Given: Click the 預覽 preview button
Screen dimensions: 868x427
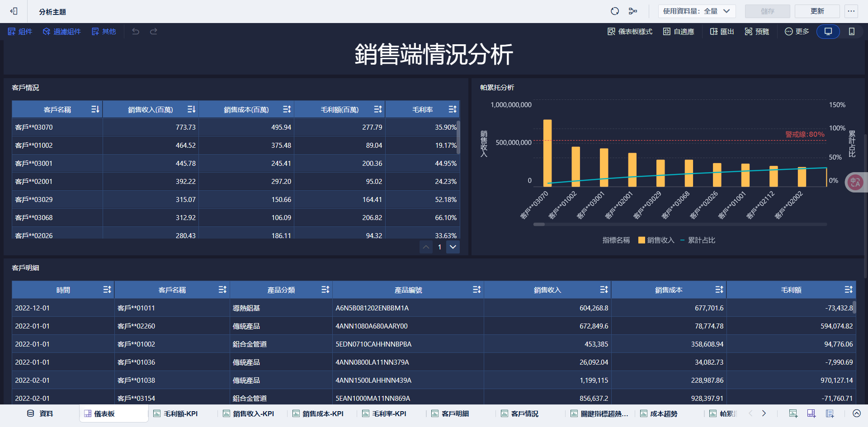Looking at the screenshot, I should (757, 32).
